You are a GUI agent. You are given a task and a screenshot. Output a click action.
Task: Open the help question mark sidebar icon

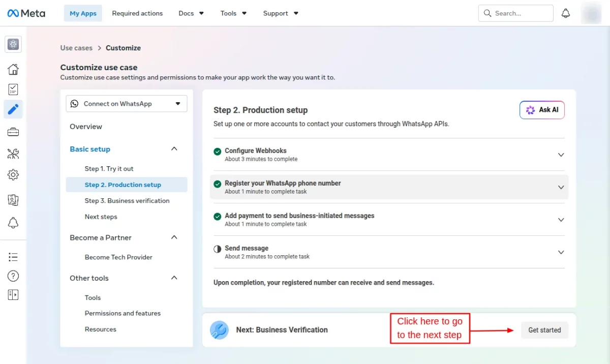13,276
